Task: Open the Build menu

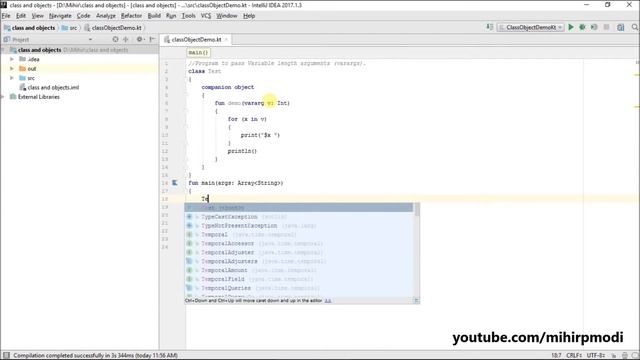Action: click(154, 16)
